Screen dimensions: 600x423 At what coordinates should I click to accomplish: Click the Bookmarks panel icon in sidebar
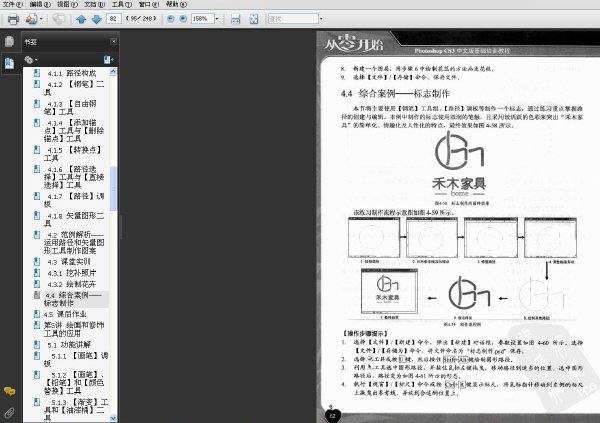(10, 63)
